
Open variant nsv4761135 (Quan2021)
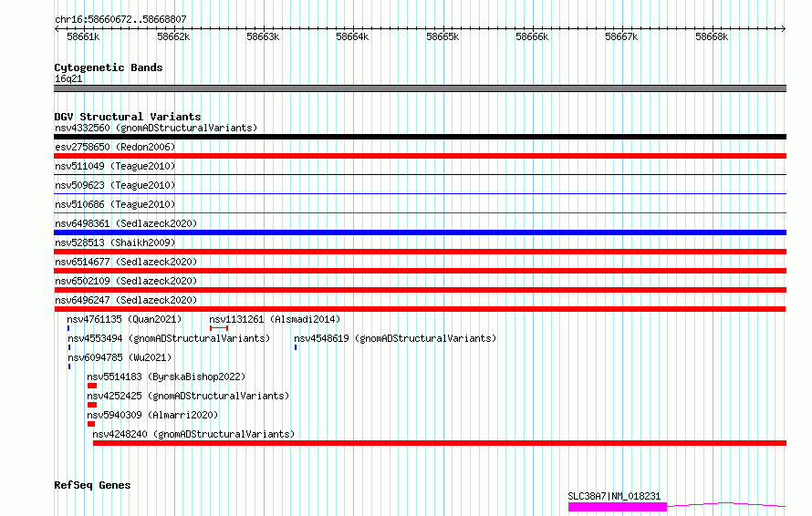point(124,319)
